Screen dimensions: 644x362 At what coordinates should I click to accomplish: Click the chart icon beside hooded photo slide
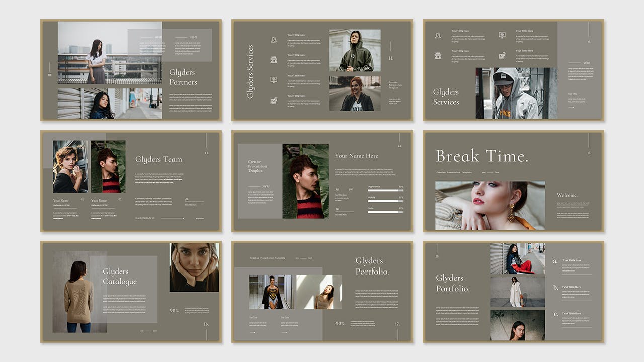point(502,56)
